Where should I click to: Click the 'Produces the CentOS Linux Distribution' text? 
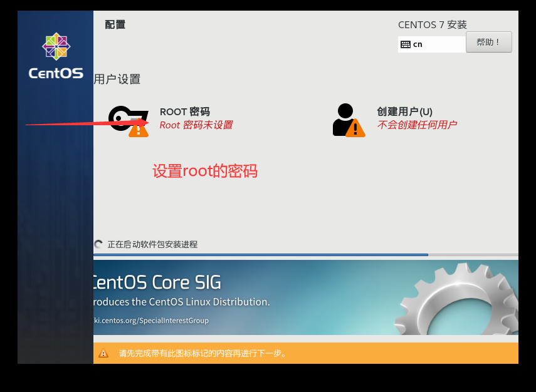point(182,302)
